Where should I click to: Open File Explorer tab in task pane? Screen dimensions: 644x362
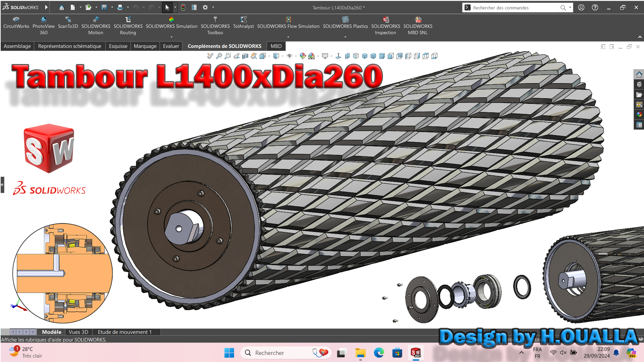click(639, 95)
